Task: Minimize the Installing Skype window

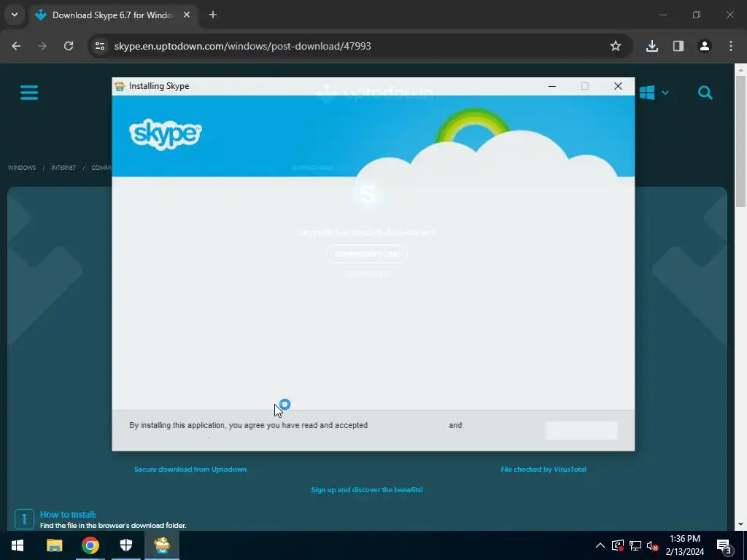Action: [552, 86]
